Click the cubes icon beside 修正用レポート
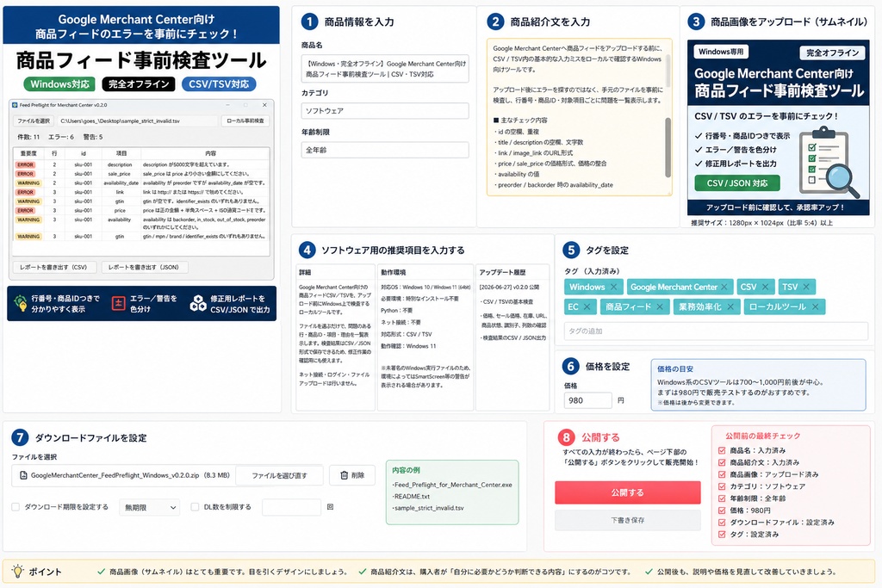882x588 pixels. [198, 304]
